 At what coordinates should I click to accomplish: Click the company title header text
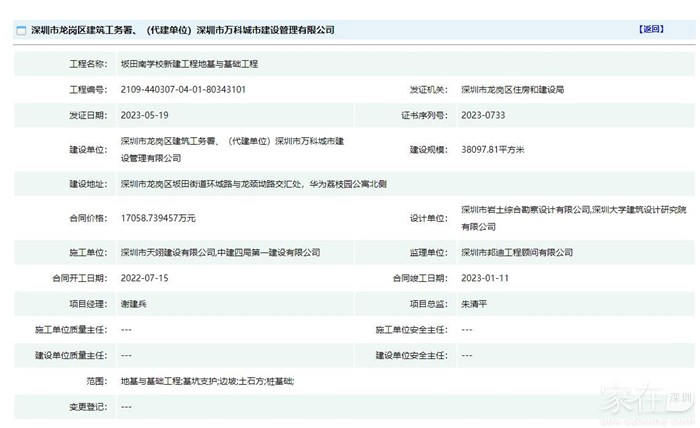(x=182, y=31)
